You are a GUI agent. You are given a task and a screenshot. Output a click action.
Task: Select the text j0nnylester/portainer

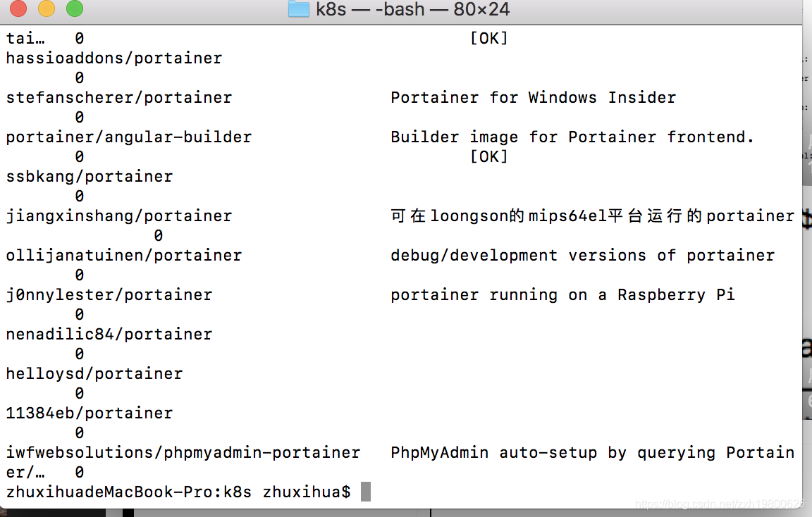coord(109,294)
